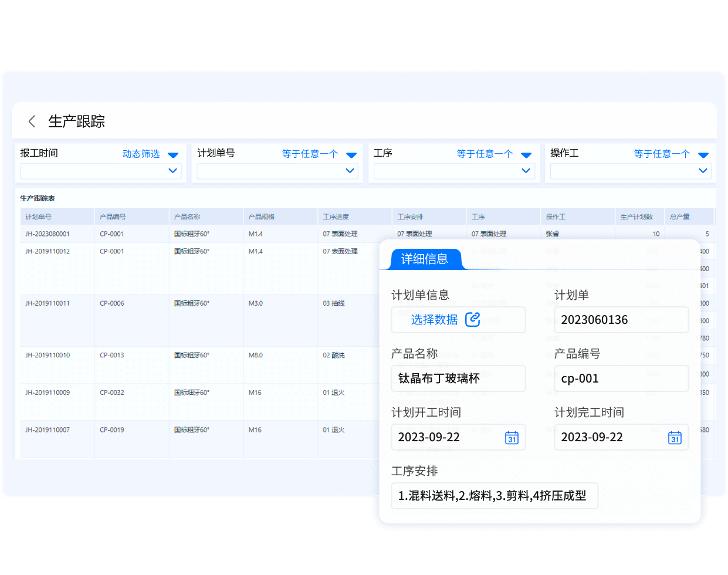Click the link icon beside 选择数据
The width and height of the screenshot is (728, 575).
pyautogui.click(x=472, y=319)
